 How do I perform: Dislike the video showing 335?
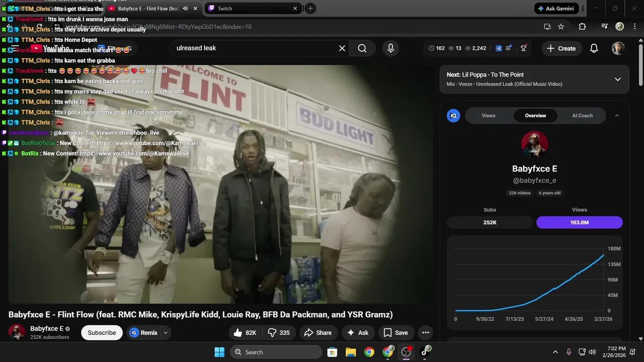pyautogui.click(x=278, y=332)
